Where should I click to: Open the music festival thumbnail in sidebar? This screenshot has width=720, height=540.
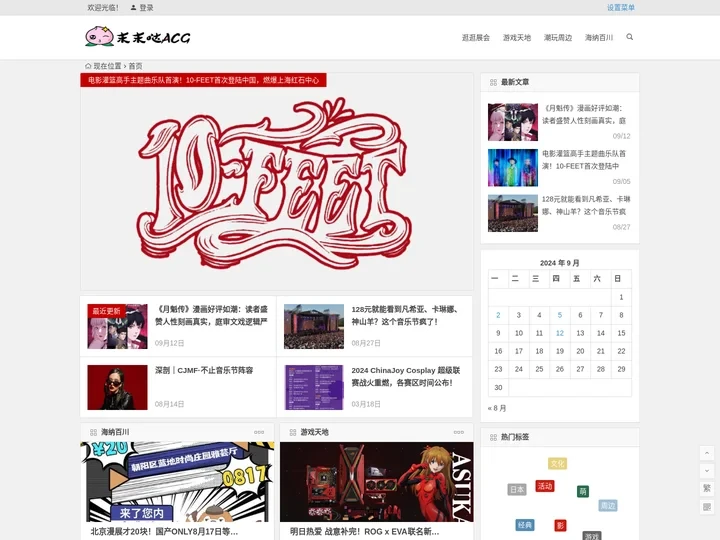click(x=512, y=213)
